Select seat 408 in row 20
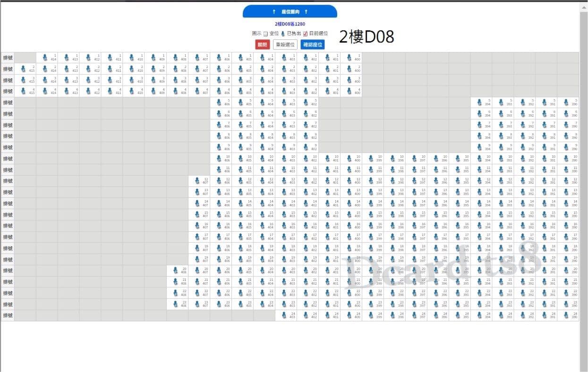The height and width of the screenshot is (372, 588). pos(178,271)
